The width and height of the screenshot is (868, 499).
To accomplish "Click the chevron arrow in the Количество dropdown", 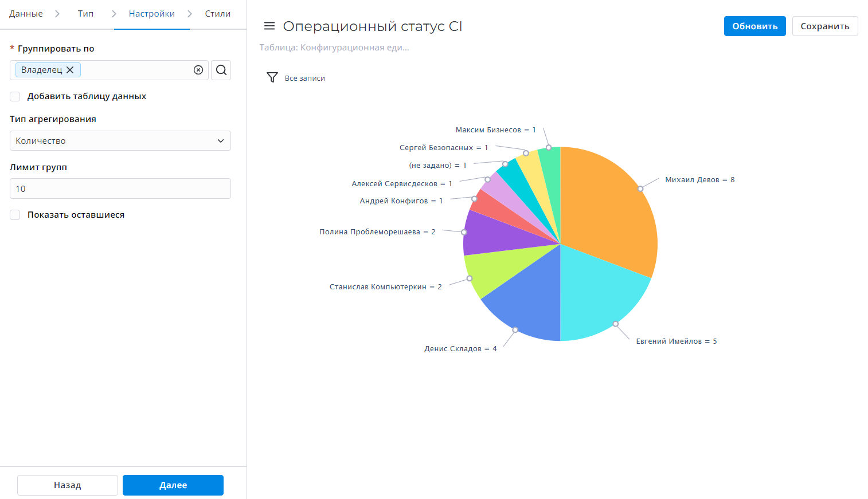I will pos(221,141).
